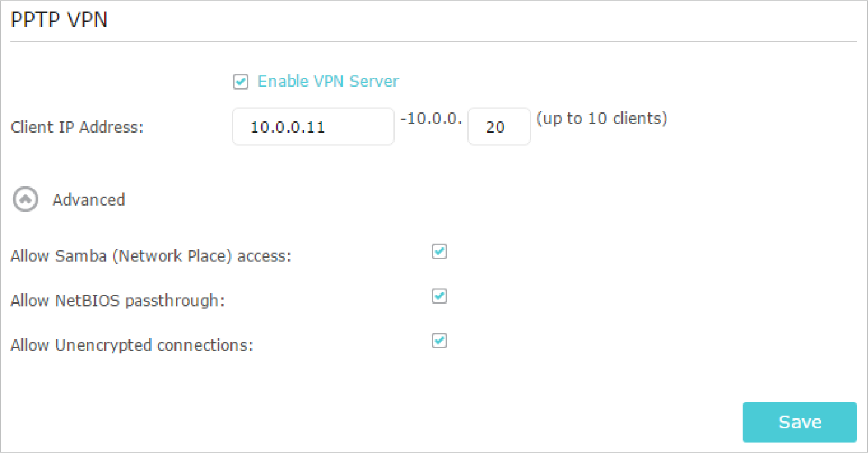Click the Allow NetBIOS passthrough label text
The height and width of the screenshot is (453, 868).
(118, 301)
